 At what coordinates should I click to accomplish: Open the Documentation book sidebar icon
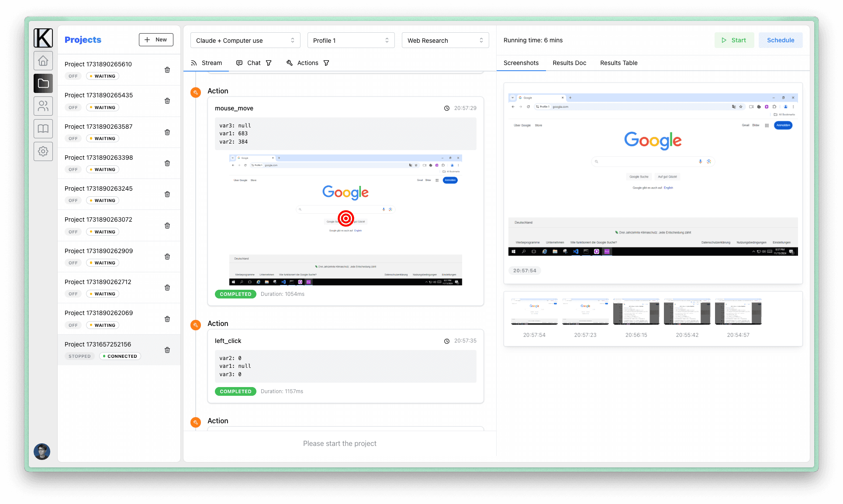pos(43,129)
